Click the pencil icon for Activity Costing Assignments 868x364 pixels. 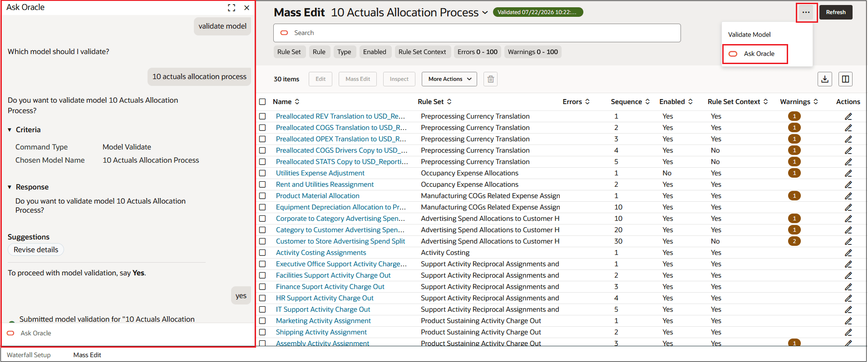[x=848, y=253]
